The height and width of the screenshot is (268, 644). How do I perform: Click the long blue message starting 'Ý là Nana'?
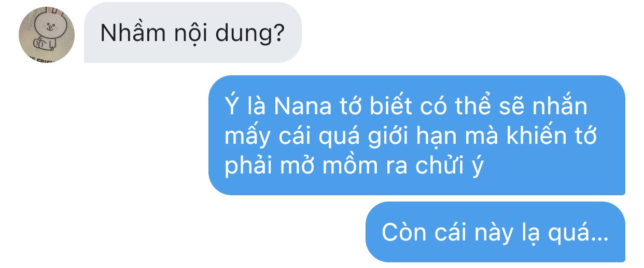(x=417, y=136)
